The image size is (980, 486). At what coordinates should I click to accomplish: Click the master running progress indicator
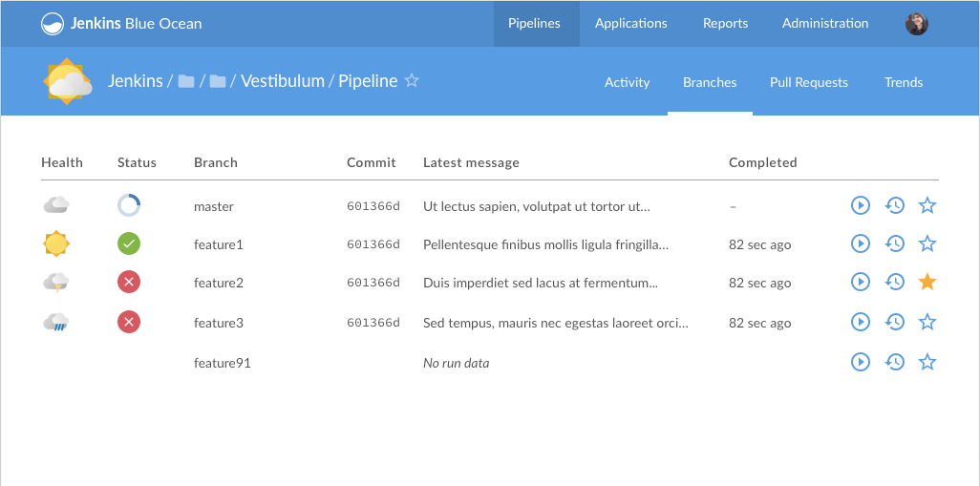point(129,205)
